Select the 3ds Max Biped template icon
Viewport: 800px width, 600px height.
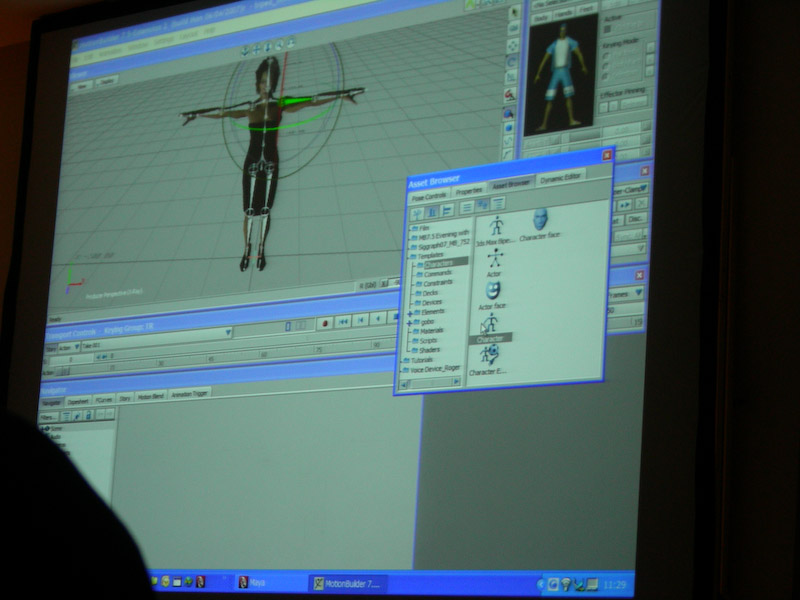[x=496, y=226]
